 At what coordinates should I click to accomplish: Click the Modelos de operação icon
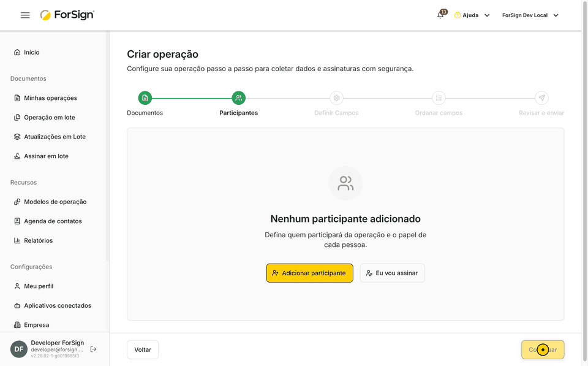coord(17,202)
